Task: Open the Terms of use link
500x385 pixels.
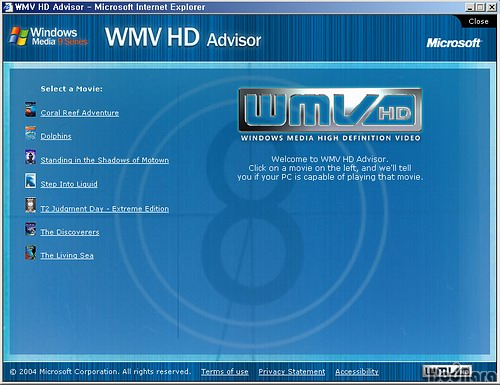Action: tap(225, 372)
